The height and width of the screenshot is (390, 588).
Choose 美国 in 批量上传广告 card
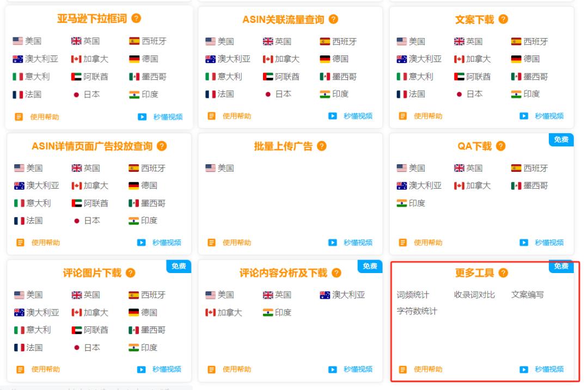click(x=220, y=168)
